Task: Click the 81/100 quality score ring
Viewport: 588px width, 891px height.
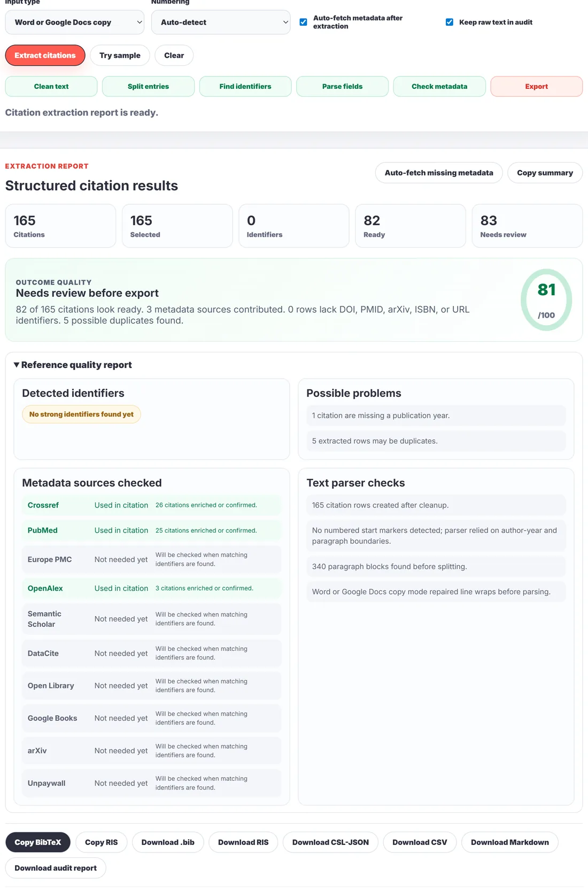Action: [546, 300]
